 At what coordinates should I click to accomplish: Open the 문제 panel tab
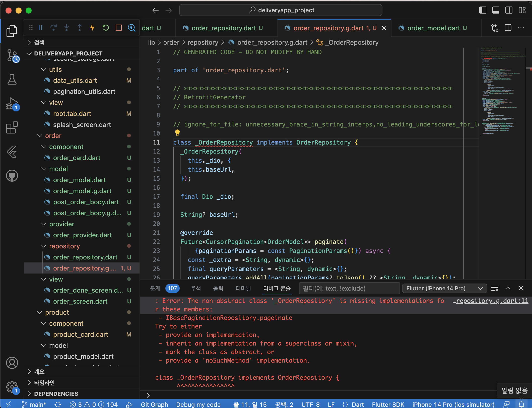click(165, 288)
